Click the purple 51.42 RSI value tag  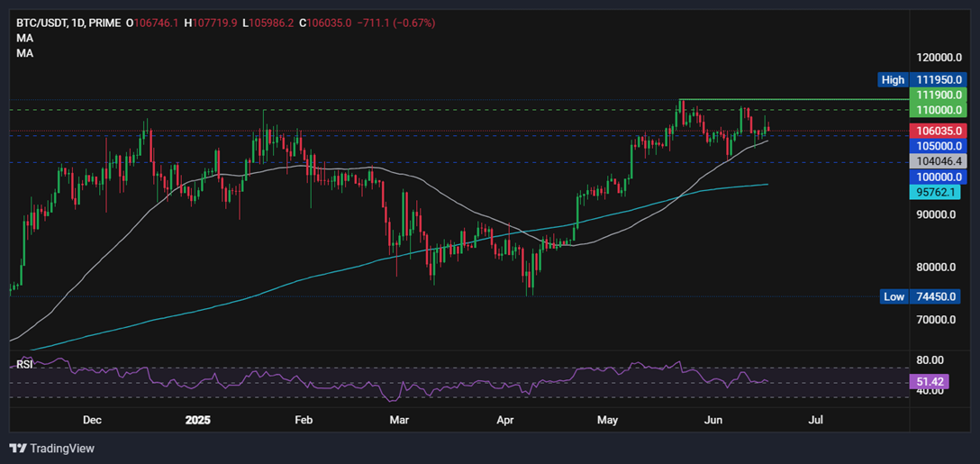tap(932, 381)
